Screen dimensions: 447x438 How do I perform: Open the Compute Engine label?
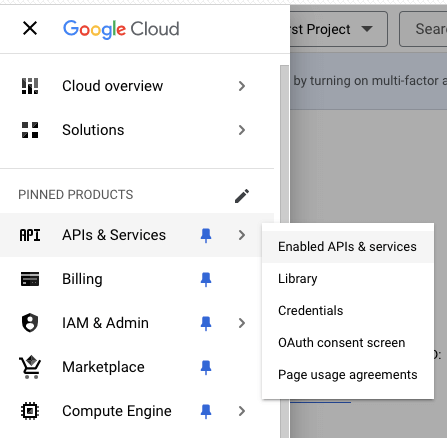pyautogui.click(x=117, y=411)
